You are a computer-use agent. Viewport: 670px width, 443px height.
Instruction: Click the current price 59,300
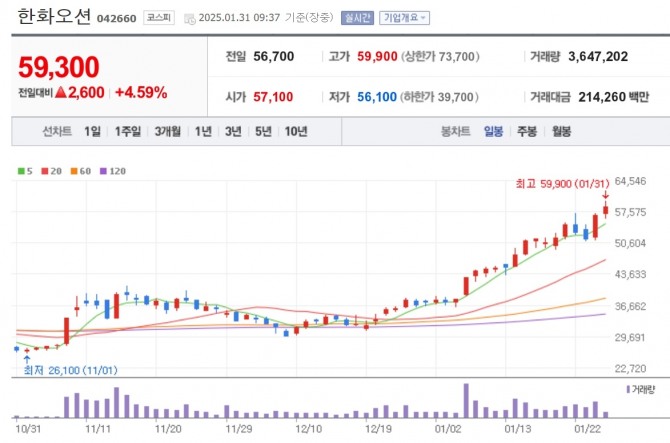59,67
